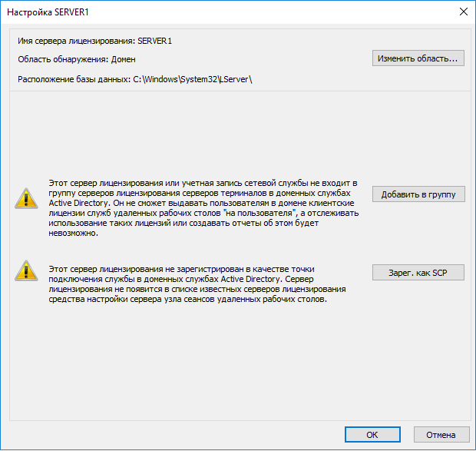Click the warning icon beside the group membership message
The image size is (476, 451).
25,198
